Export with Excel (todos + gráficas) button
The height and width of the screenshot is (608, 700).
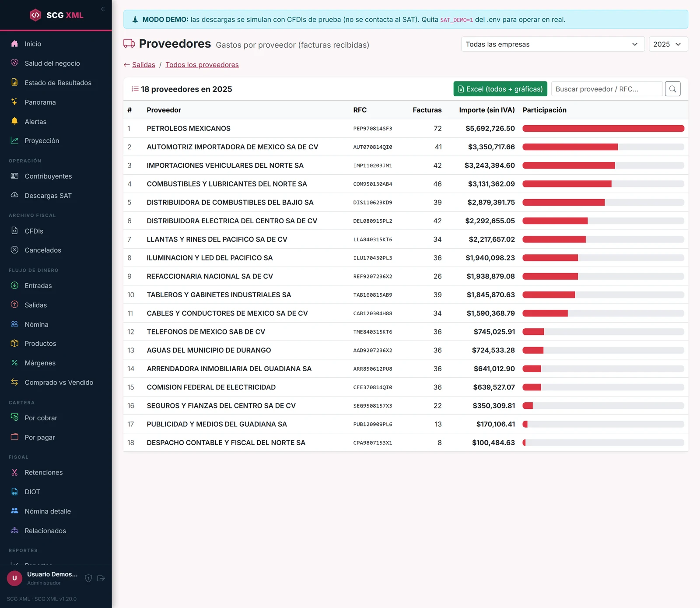[500, 89]
